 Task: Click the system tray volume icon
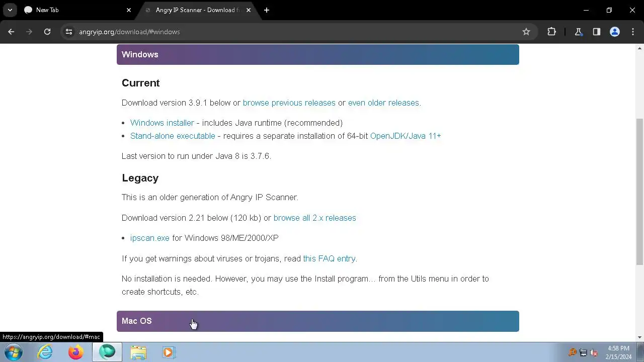tap(594, 353)
